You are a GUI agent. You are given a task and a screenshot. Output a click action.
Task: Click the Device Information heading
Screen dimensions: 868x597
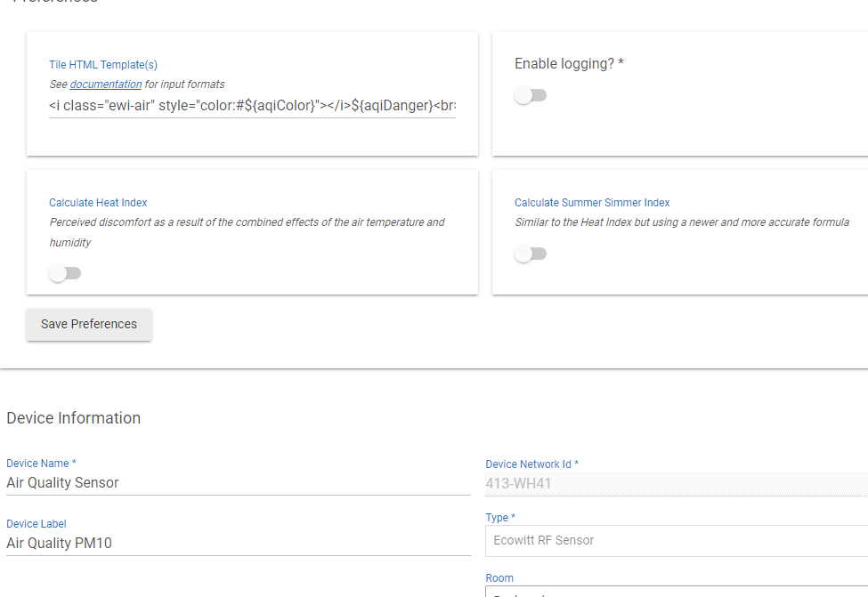73,418
